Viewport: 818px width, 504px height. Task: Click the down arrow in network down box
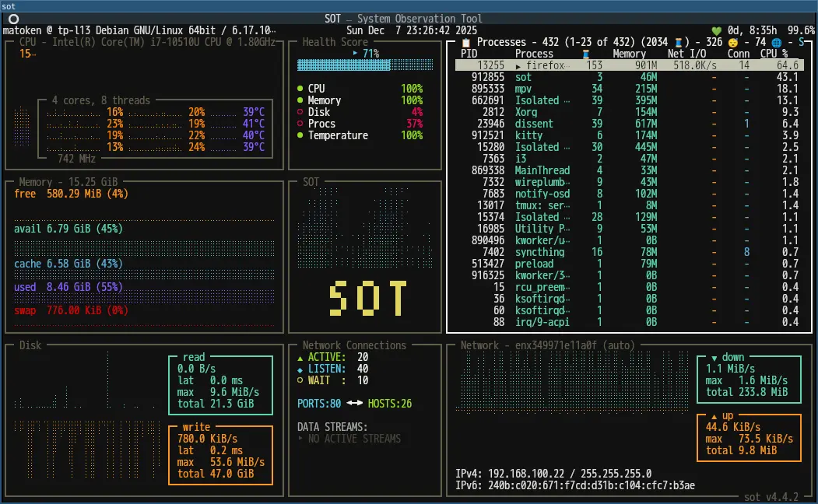[x=714, y=357]
